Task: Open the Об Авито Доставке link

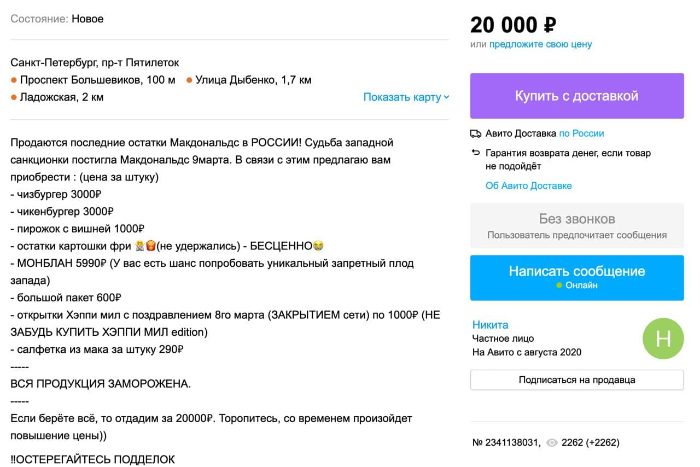Action: tap(528, 186)
